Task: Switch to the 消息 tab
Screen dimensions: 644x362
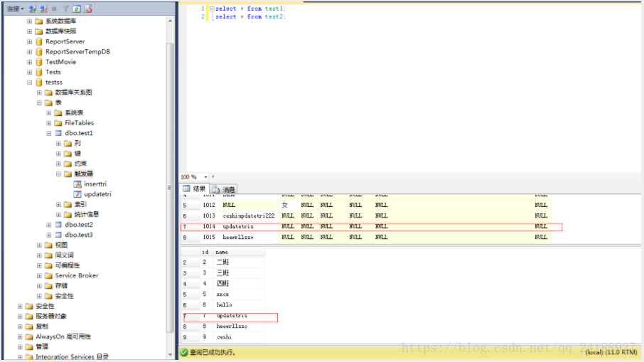Action: click(x=224, y=189)
